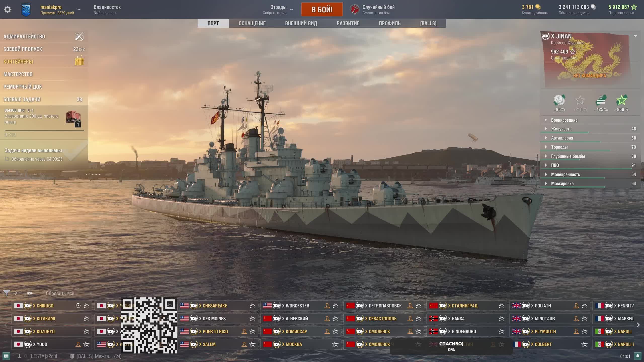The width and height of the screenshot is (644, 362).
Task: Expand the Маскировка stats section
Action: click(x=562, y=184)
